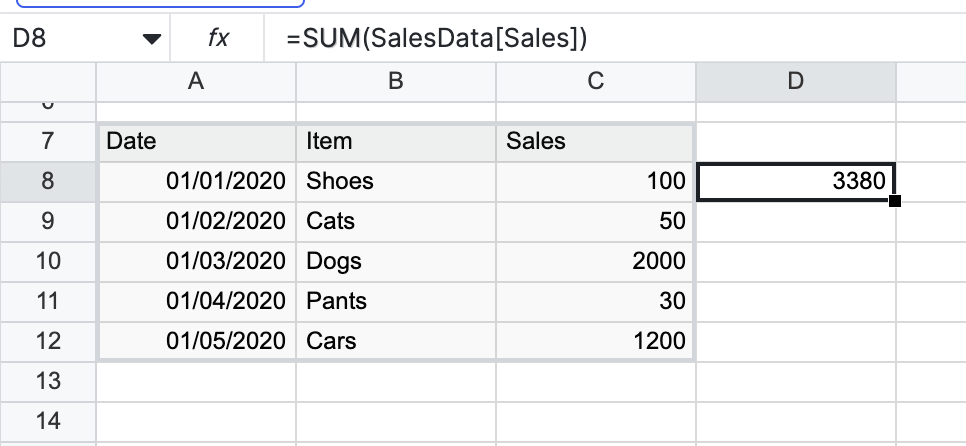The height and width of the screenshot is (446, 966).
Task: Select column B header
Action: [x=396, y=83]
